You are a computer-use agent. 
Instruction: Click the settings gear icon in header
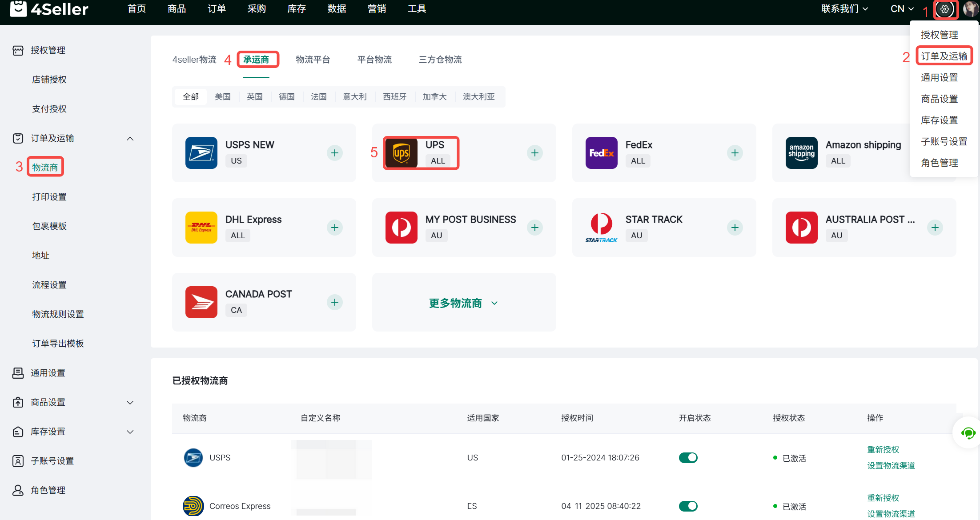[x=944, y=9]
